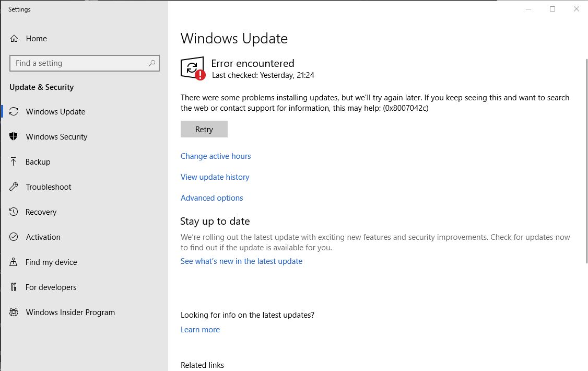Click the Retry button
The width and height of the screenshot is (588, 371).
coord(204,129)
